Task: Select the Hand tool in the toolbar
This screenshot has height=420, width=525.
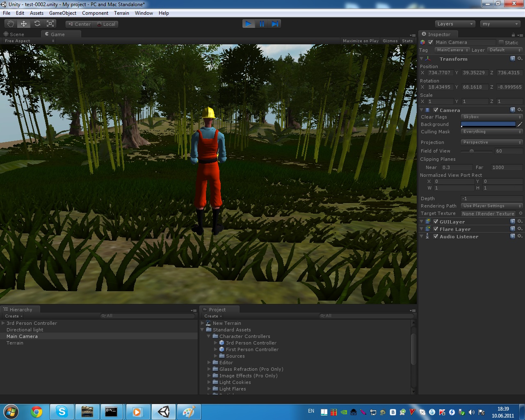Action: [11, 24]
